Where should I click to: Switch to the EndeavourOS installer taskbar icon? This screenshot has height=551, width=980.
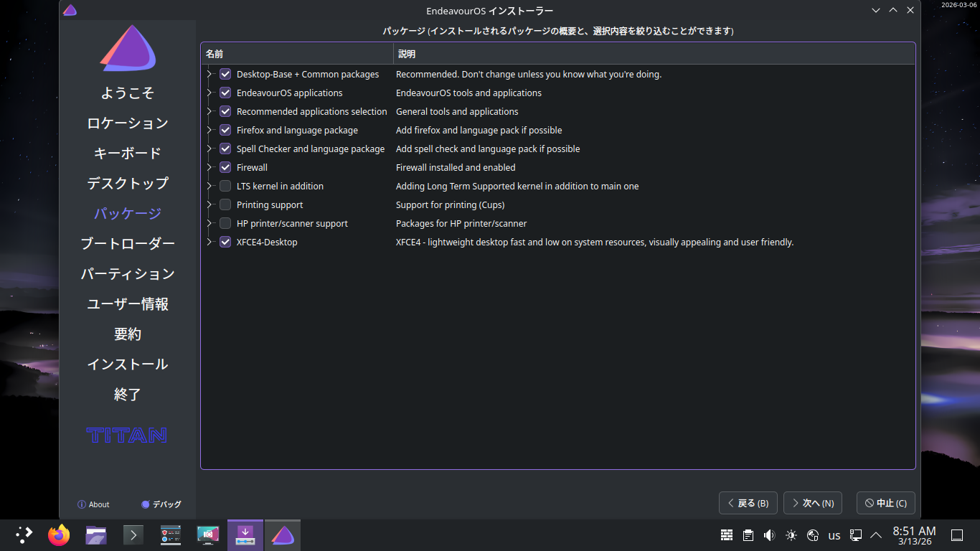point(283,535)
